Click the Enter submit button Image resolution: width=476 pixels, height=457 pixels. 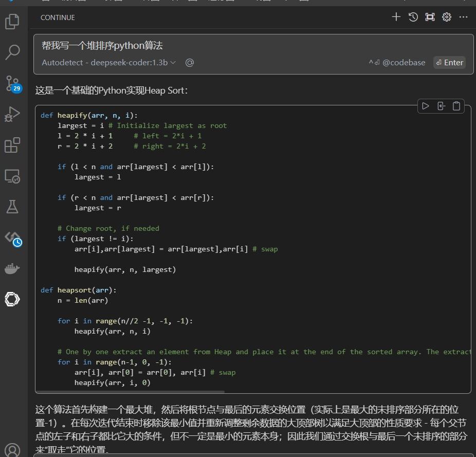450,63
